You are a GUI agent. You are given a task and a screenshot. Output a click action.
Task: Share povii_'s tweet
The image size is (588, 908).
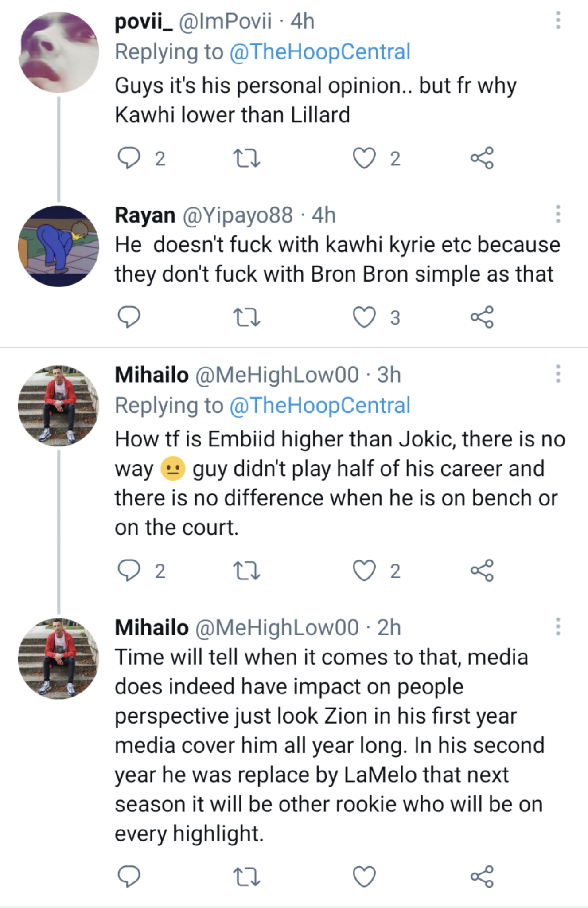pos(482,158)
